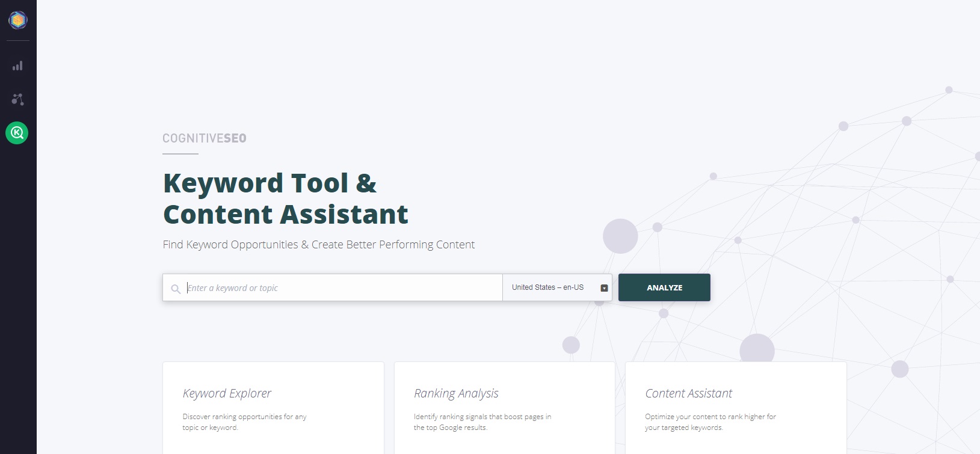
Task: Expand the United States – en-US dropdown
Action: [548, 287]
